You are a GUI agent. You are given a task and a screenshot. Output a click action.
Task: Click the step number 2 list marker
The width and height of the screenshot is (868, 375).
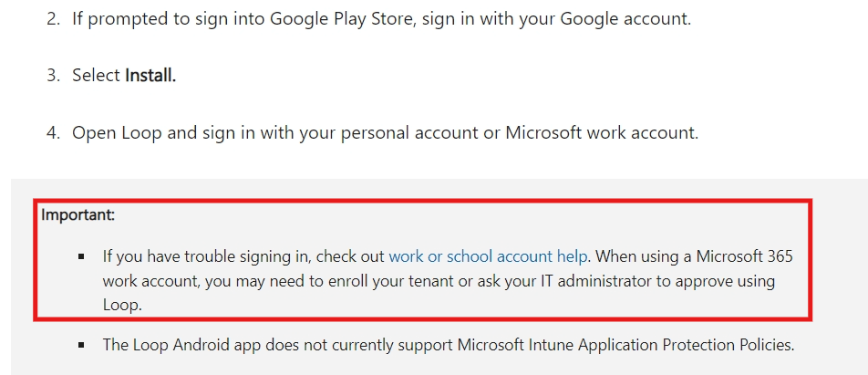point(53,19)
